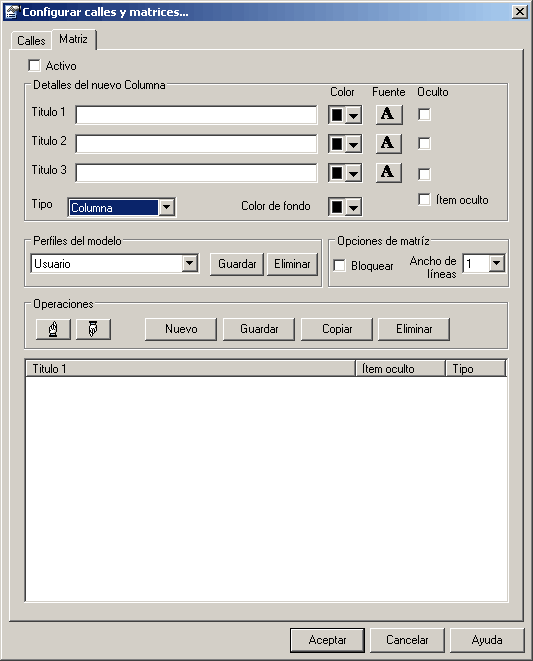
Task: Enable the Activo checkbox
Action: click(34, 65)
